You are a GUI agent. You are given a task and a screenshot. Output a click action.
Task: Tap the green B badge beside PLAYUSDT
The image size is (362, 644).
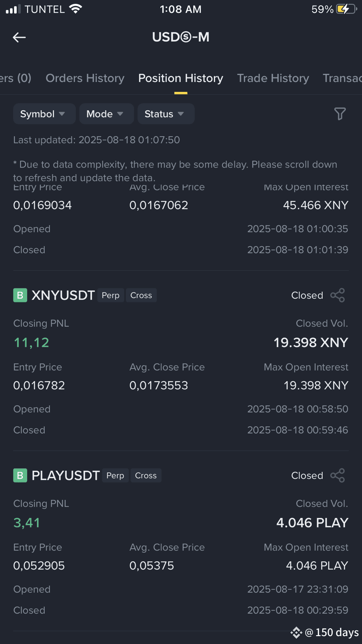pyautogui.click(x=20, y=476)
